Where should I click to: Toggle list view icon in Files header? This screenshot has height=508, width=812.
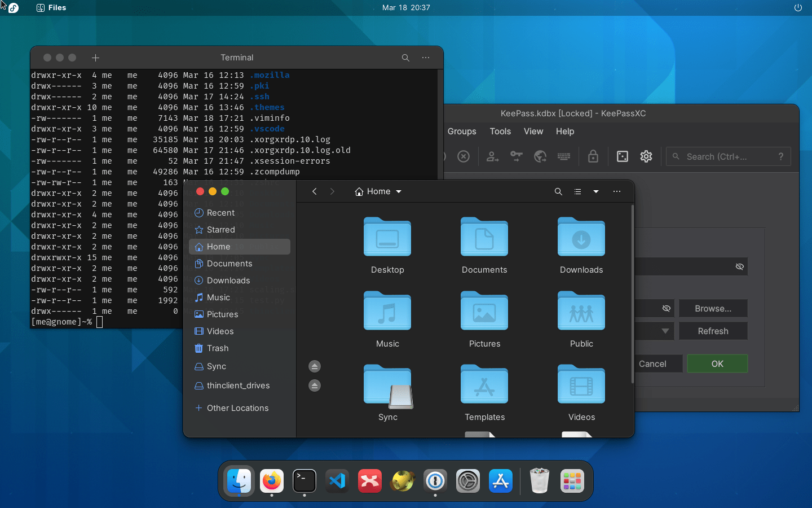[577, 191]
